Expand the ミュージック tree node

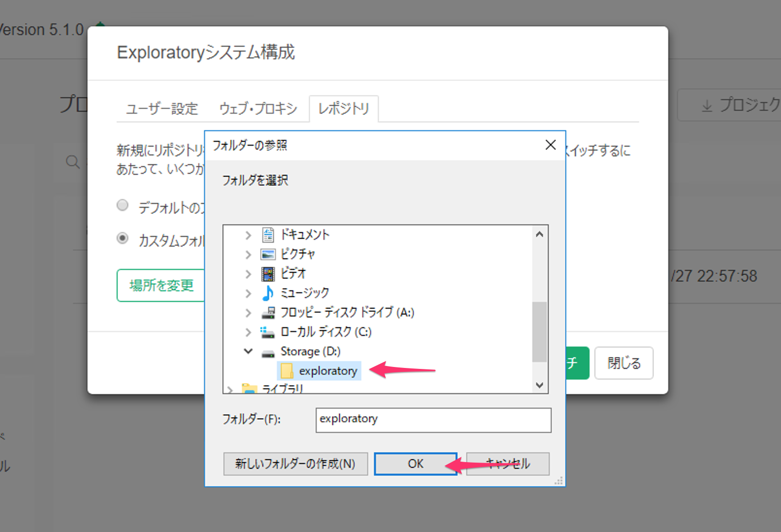click(248, 294)
